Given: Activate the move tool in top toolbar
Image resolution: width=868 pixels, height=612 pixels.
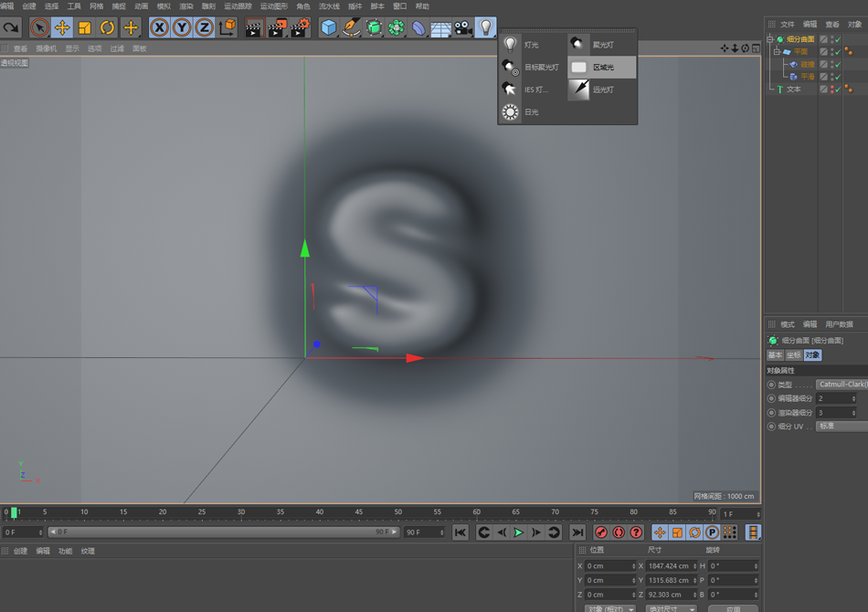Looking at the screenshot, I should (62, 27).
